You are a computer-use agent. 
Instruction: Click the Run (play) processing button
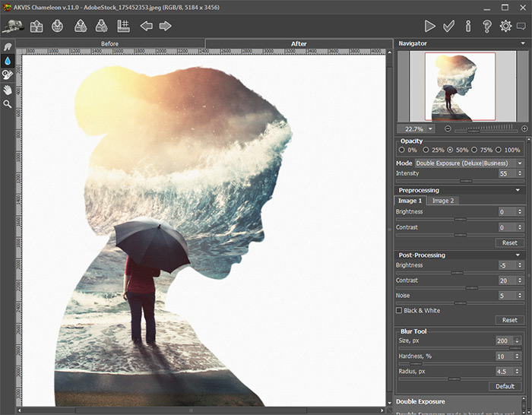(x=430, y=26)
